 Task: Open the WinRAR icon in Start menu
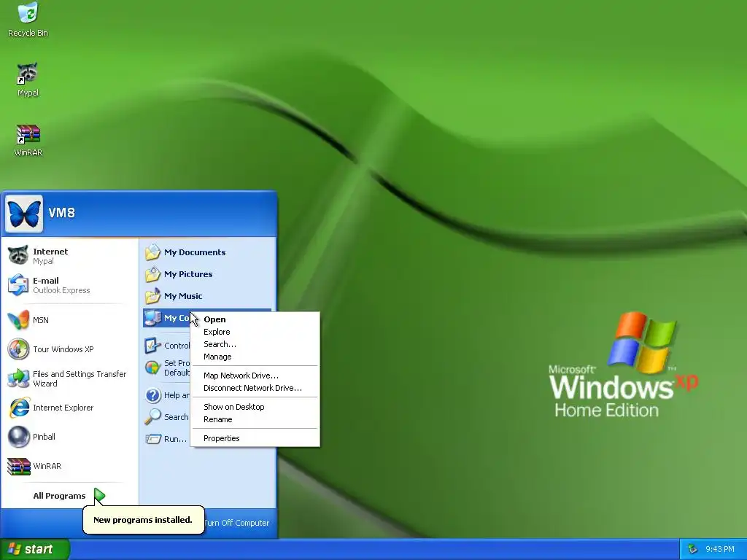click(18, 466)
